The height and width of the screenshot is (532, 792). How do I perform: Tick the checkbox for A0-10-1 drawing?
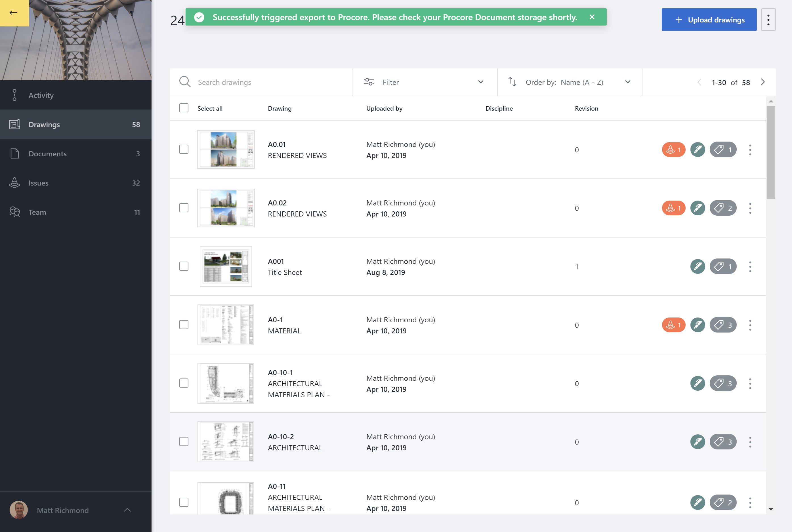(184, 383)
